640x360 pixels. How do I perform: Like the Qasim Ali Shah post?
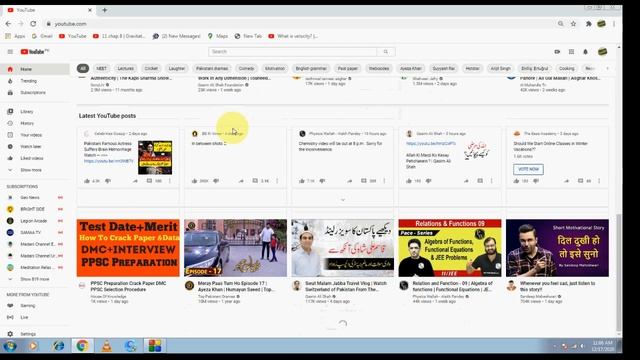(409, 181)
